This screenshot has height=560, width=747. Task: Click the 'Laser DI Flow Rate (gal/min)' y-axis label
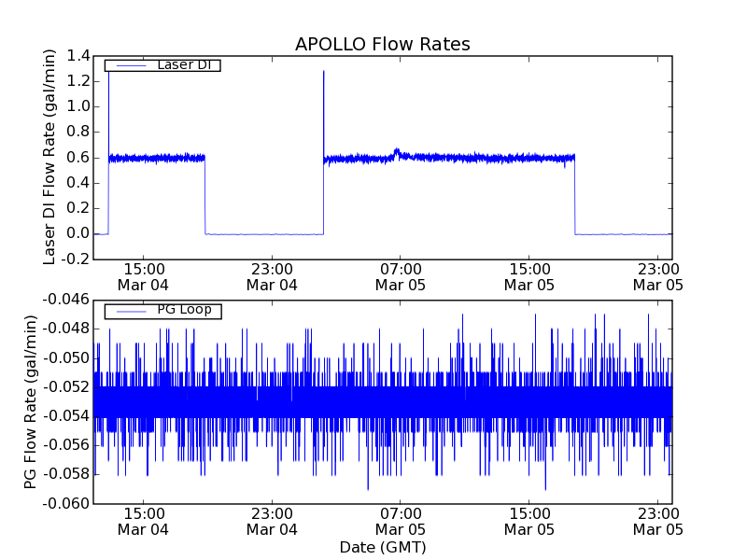(x=50, y=157)
